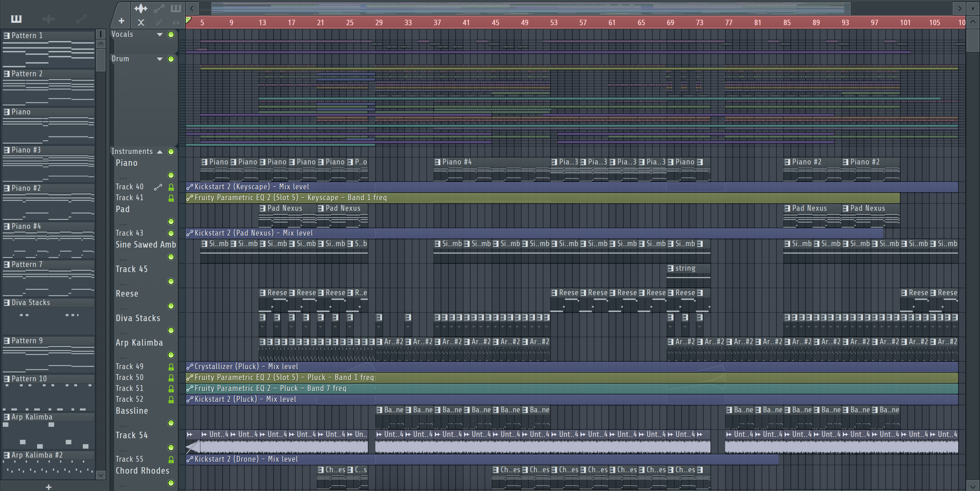Select Kickstart 2 (Keyscape) - Mix level clip

[x=571, y=187]
